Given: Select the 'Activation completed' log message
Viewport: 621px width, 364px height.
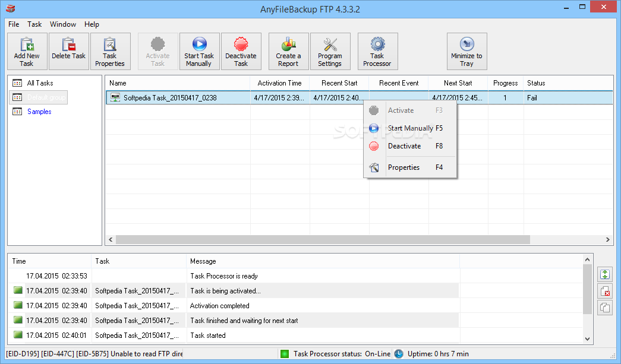Looking at the screenshot, I should pyautogui.click(x=219, y=305).
